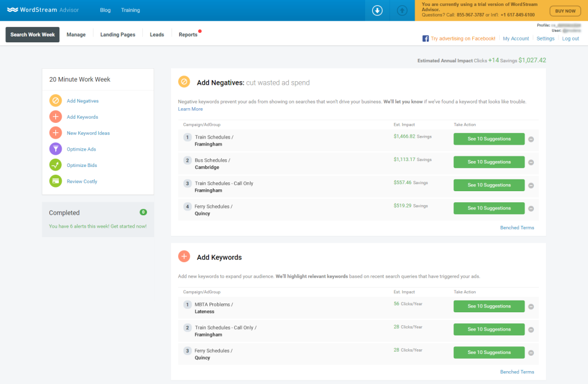
Task: Open the Reports tab
Action: (188, 35)
